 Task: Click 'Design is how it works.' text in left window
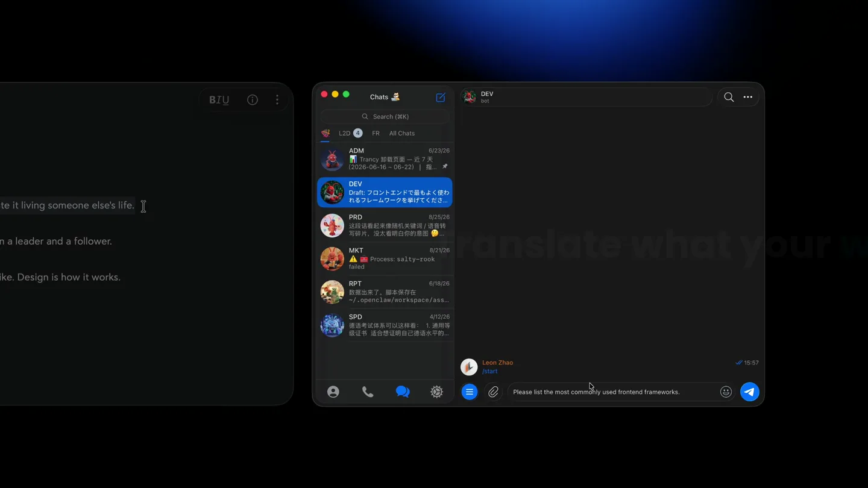click(69, 278)
